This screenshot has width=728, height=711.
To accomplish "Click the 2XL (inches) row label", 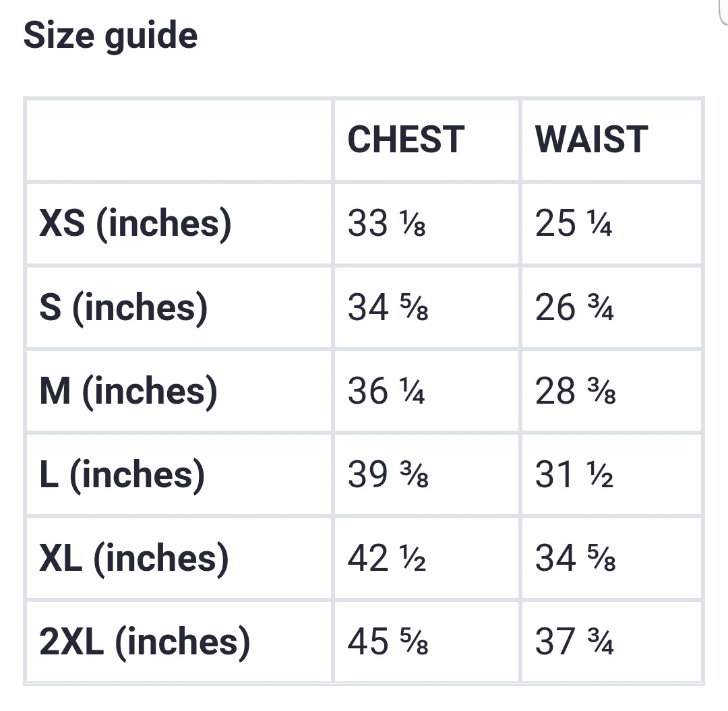I will tap(145, 642).
